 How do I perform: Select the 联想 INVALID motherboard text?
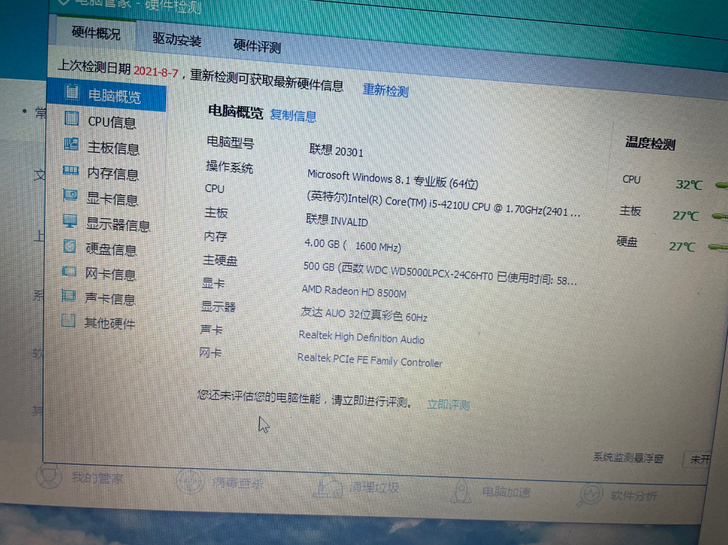(337, 220)
